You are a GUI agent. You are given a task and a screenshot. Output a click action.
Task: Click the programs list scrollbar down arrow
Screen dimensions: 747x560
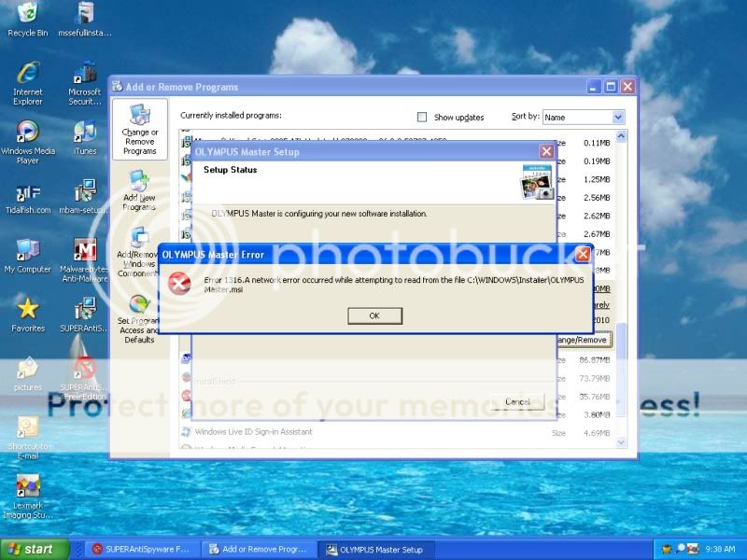tap(621, 442)
